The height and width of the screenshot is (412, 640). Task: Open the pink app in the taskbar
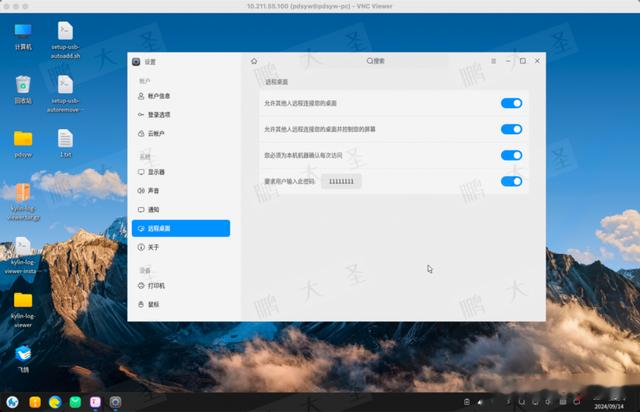pyautogui.click(x=95, y=402)
